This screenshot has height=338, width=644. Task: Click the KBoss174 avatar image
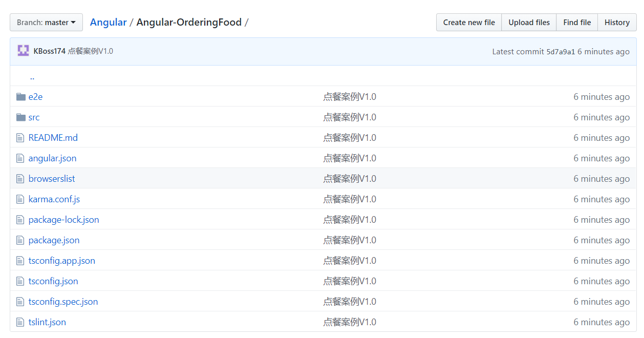click(23, 51)
